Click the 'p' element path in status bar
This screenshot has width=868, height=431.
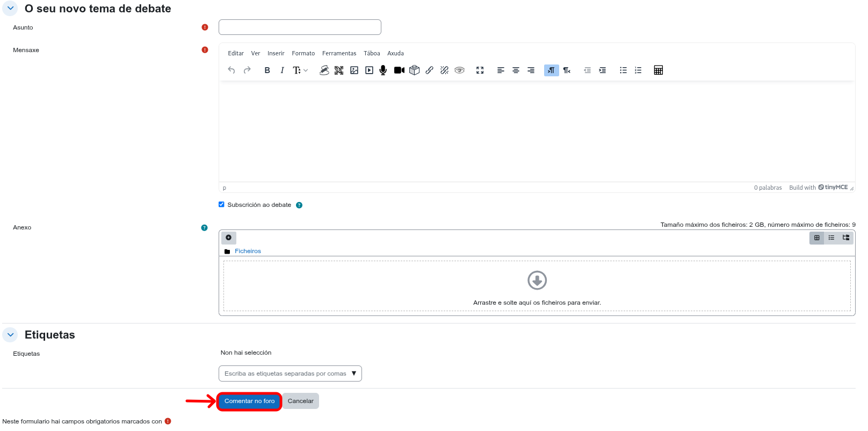coord(225,188)
